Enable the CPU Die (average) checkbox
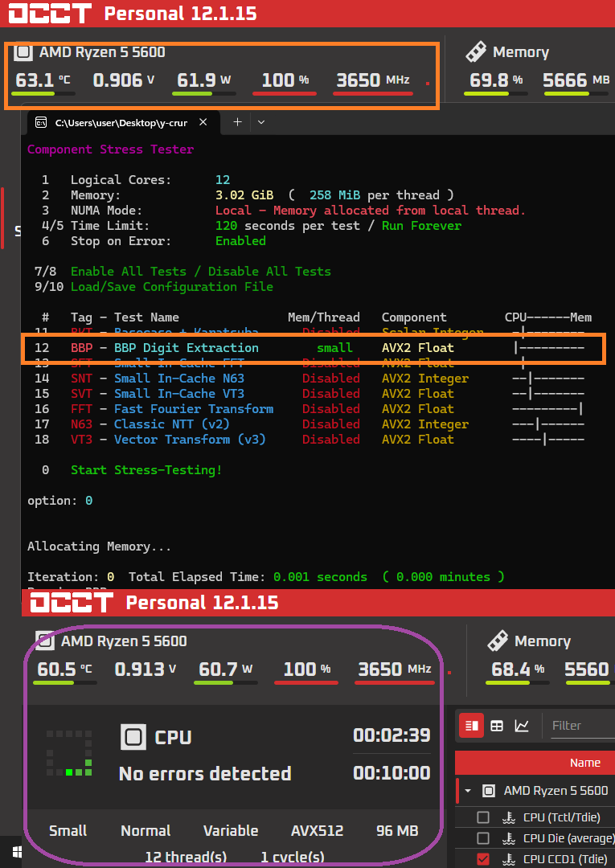The image size is (615, 868). point(483,838)
